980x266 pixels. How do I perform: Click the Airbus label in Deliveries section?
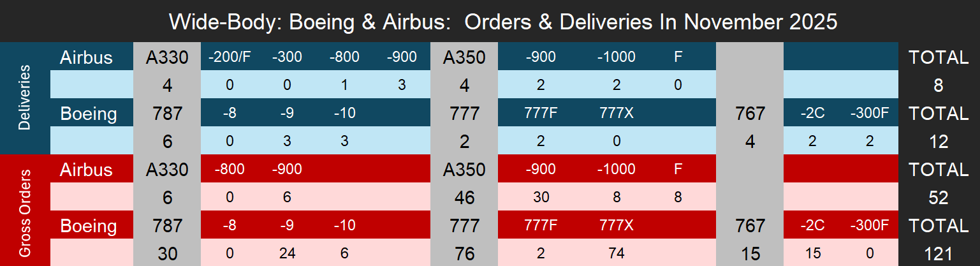click(x=86, y=57)
